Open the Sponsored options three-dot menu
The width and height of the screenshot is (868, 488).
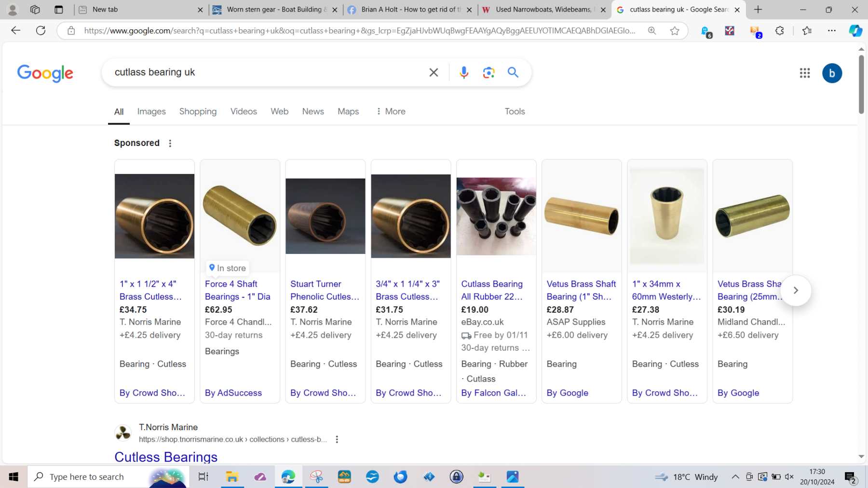coord(170,144)
